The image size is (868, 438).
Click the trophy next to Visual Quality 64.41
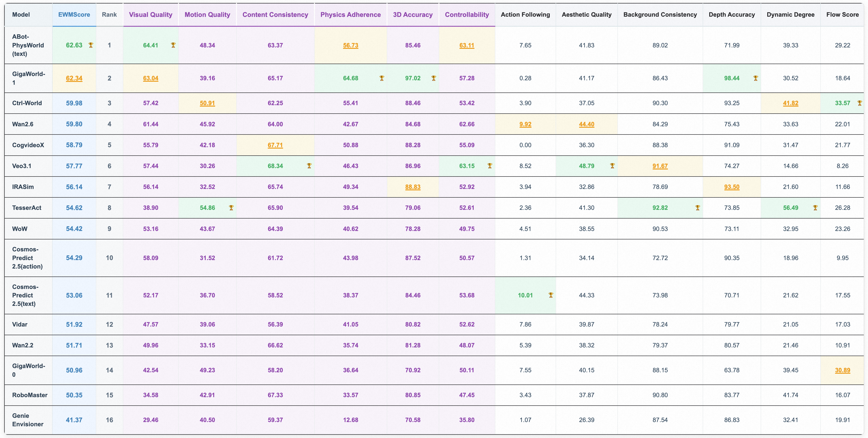click(x=173, y=45)
